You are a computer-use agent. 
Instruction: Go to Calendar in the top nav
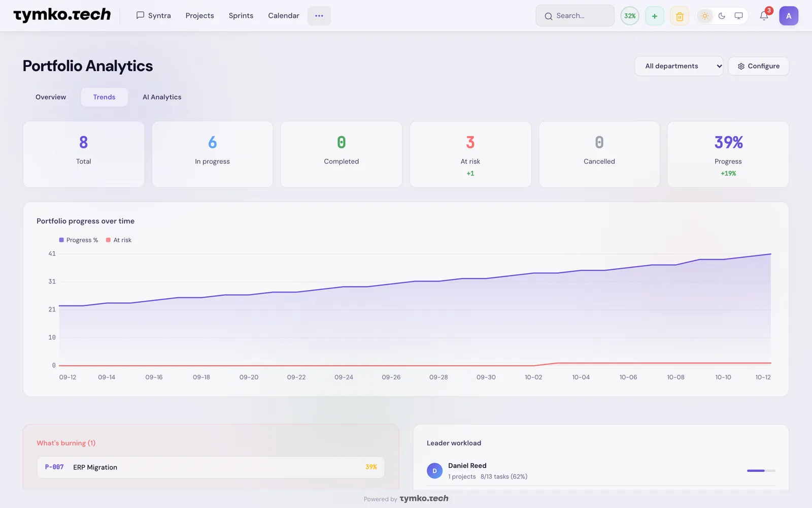pos(284,16)
